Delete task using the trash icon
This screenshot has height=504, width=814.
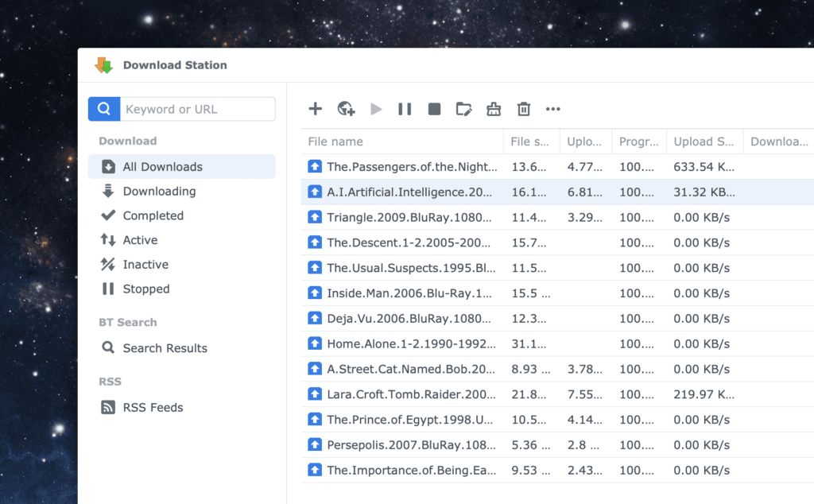pos(524,109)
